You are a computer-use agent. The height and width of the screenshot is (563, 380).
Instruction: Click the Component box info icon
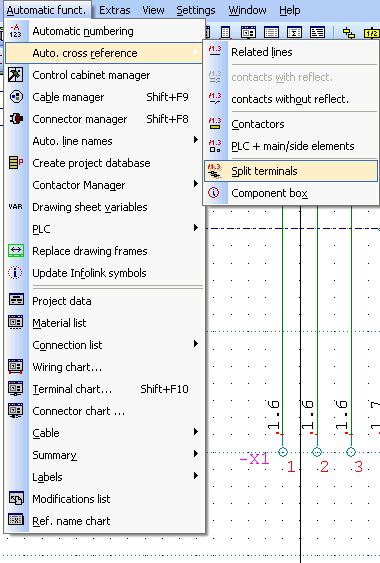214,193
